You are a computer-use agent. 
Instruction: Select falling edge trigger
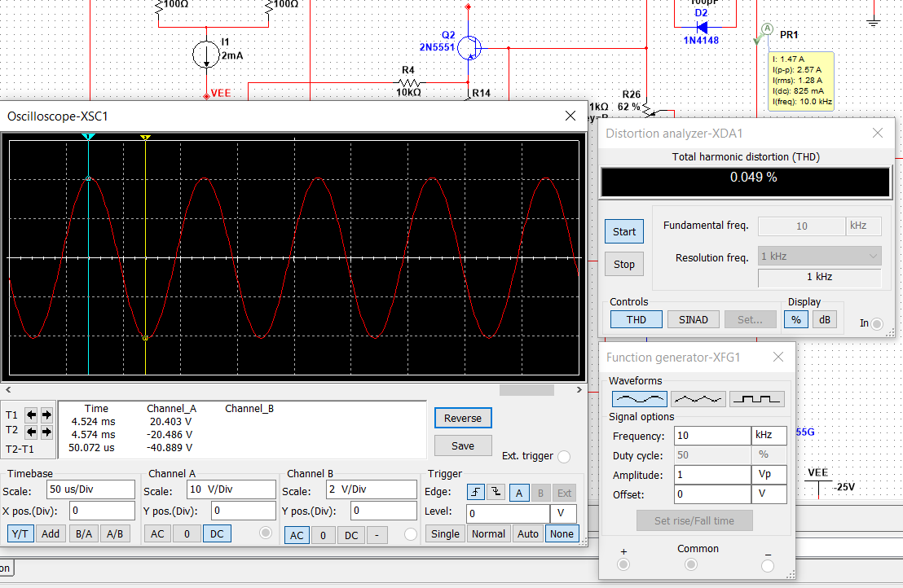[x=496, y=493]
